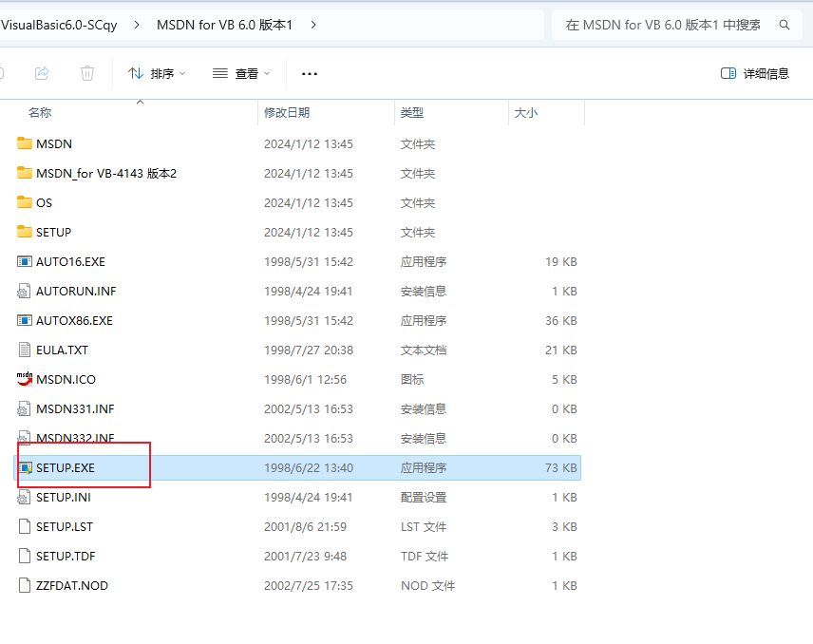
Task: Click the file name ZZFDAT.NOD
Action: pyautogui.click(x=72, y=585)
